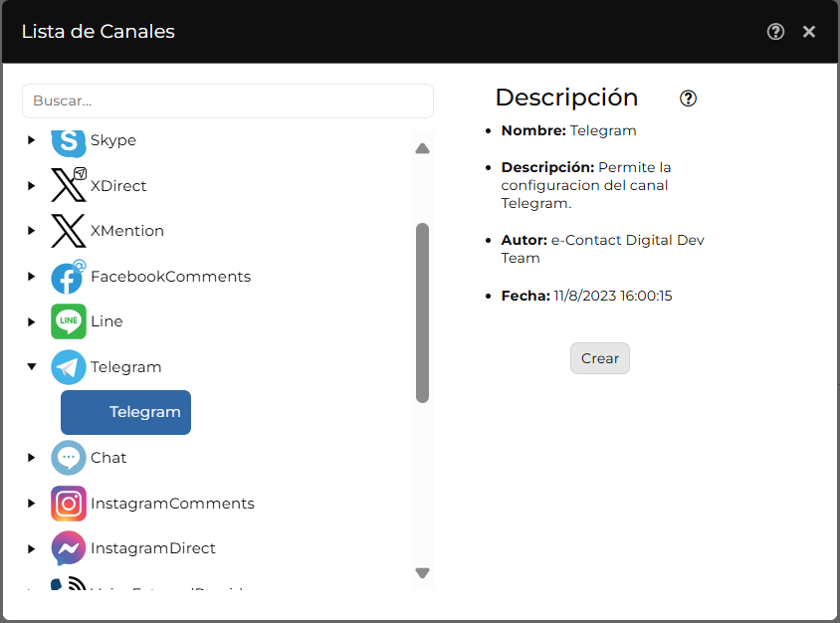Screen dimensions: 840x623
Task: Open help in the dialog title bar
Action: 775,32
